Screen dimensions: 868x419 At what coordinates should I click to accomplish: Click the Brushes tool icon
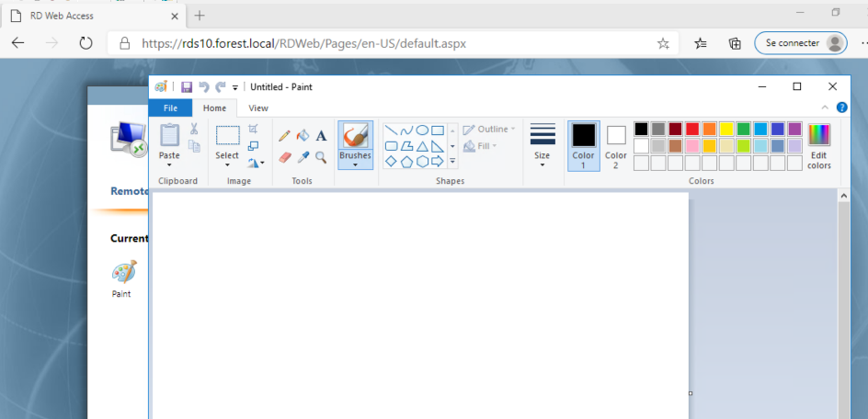click(x=356, y=136)
